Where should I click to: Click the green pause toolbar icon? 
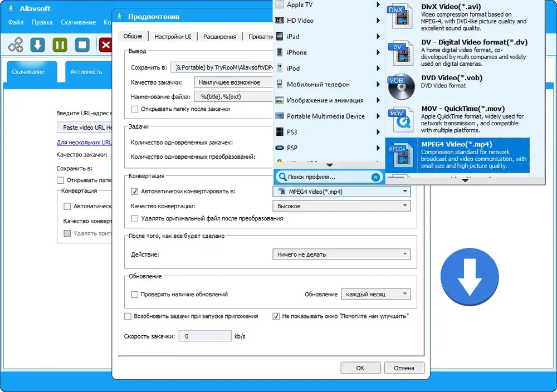point(60,45)
